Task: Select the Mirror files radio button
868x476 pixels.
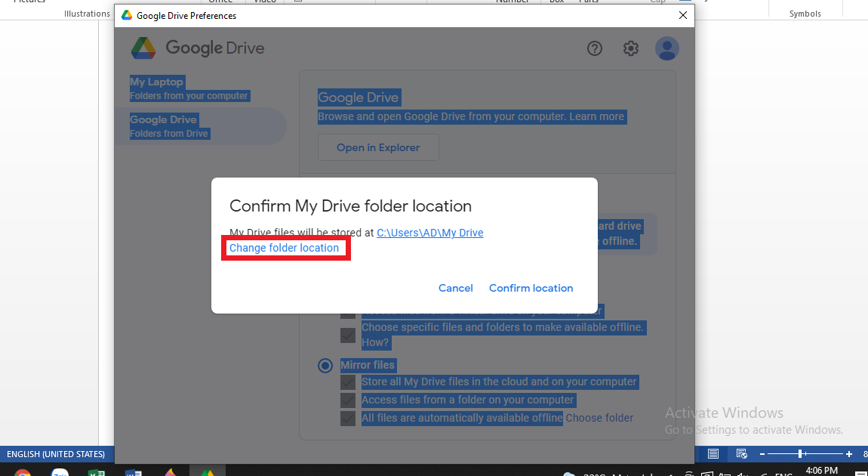Action: [325, 366]
